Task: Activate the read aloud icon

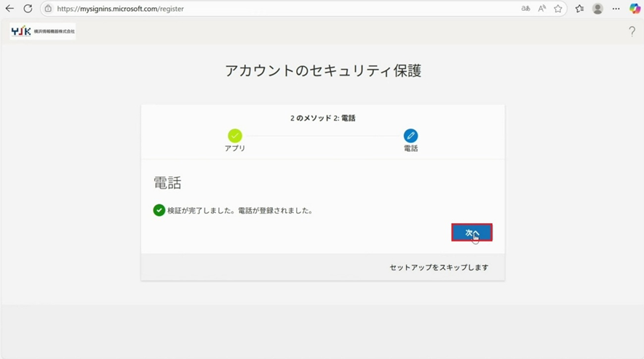Action: (x=542, y=9)
